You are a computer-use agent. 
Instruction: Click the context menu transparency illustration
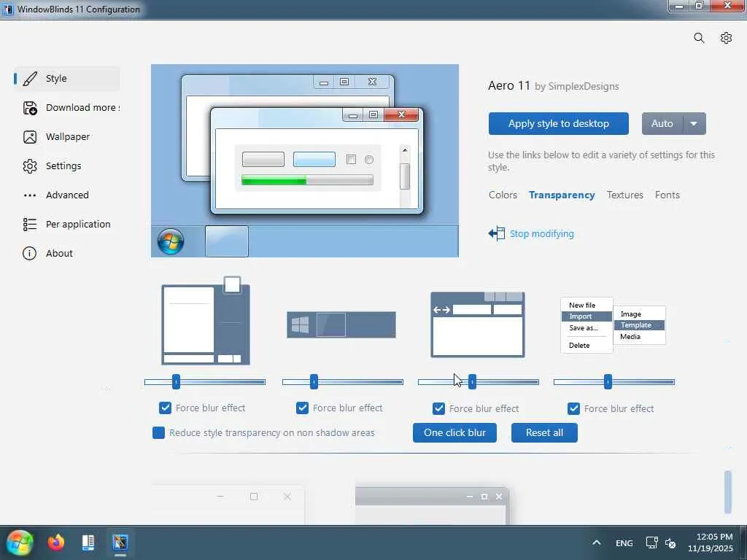(x=613, y=326)
